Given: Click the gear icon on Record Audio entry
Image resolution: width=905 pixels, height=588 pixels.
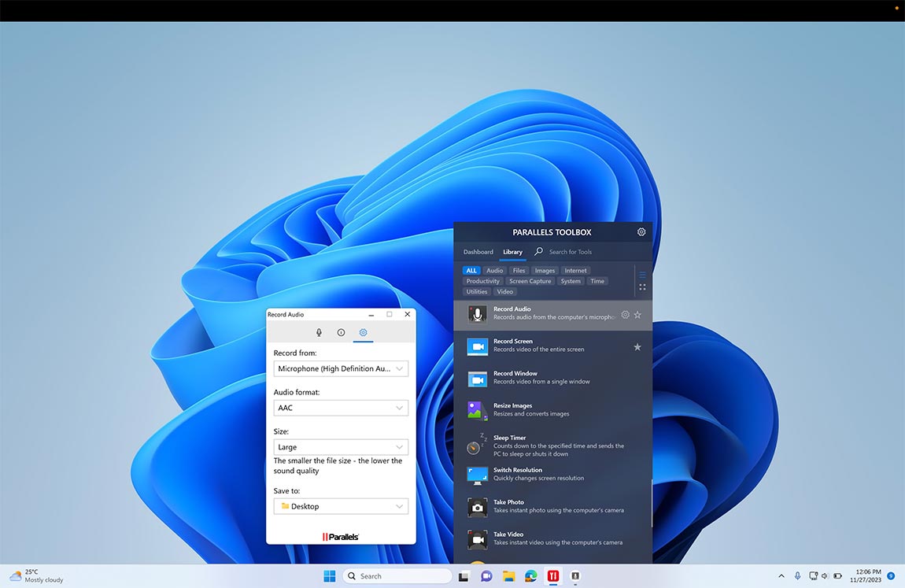Looking at the screenshot, I should (625, 314).
